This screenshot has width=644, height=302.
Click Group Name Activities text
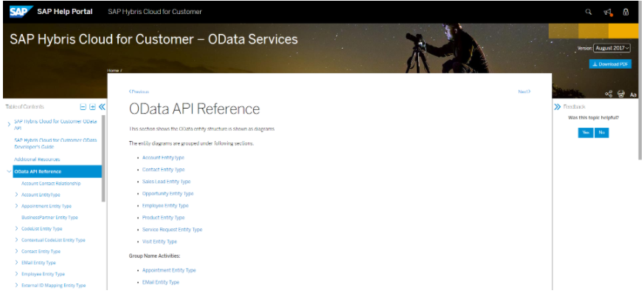tap(154, 256)
